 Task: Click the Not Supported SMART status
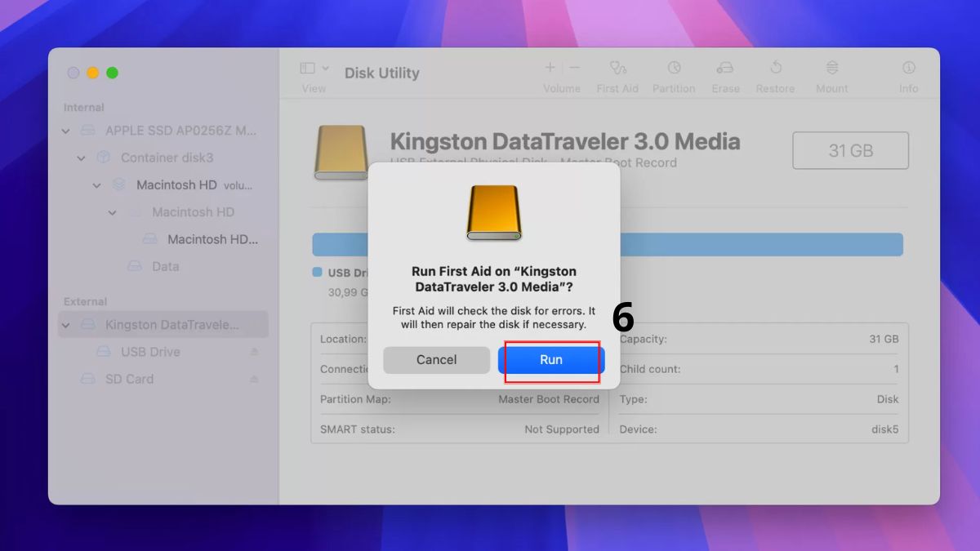[562, 429]
